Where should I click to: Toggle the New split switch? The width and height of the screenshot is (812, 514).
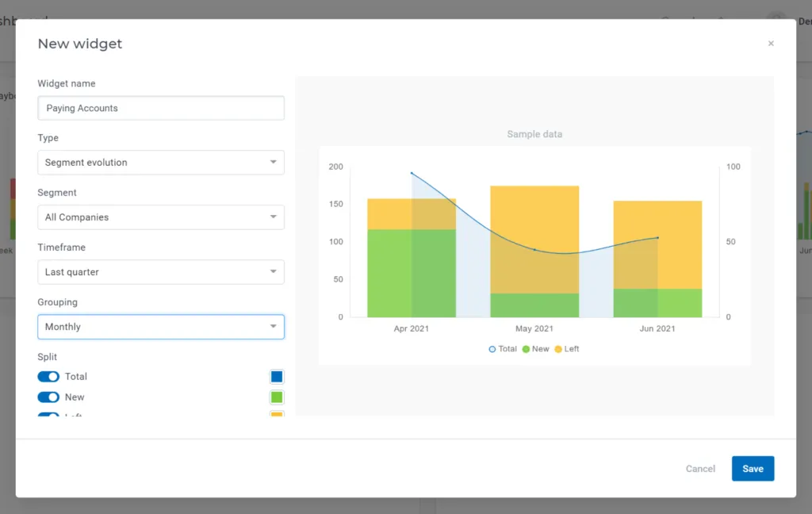click(x=48, y=397)
